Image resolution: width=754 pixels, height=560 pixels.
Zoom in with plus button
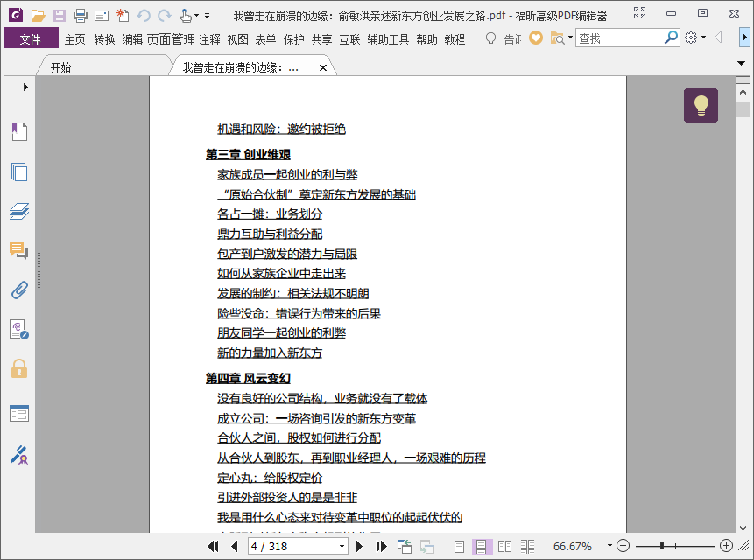point(726,546)
